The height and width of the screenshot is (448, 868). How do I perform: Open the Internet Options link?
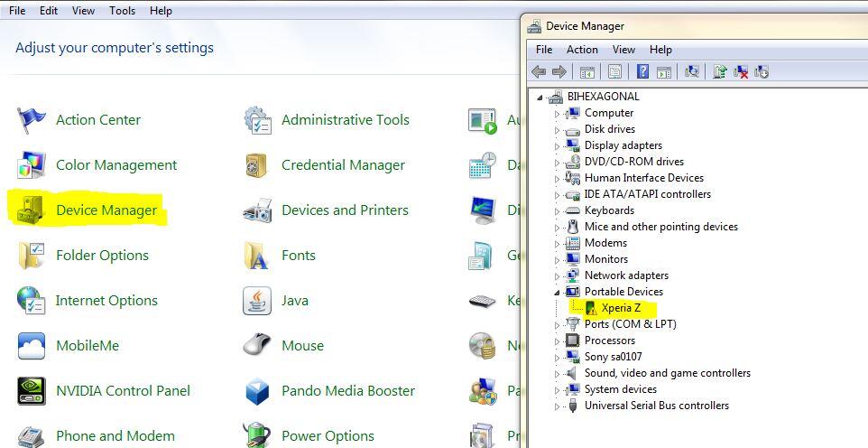click(x=106, y=301)
